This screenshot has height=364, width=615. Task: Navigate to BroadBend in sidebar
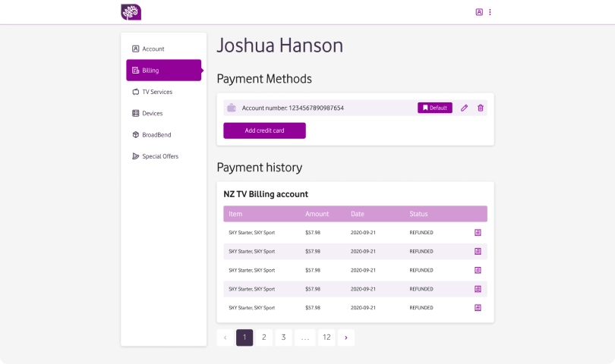(156, 135)
